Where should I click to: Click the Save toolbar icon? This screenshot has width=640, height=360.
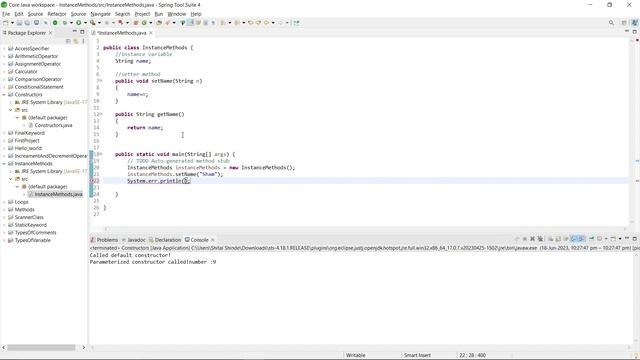click(19, 23)
